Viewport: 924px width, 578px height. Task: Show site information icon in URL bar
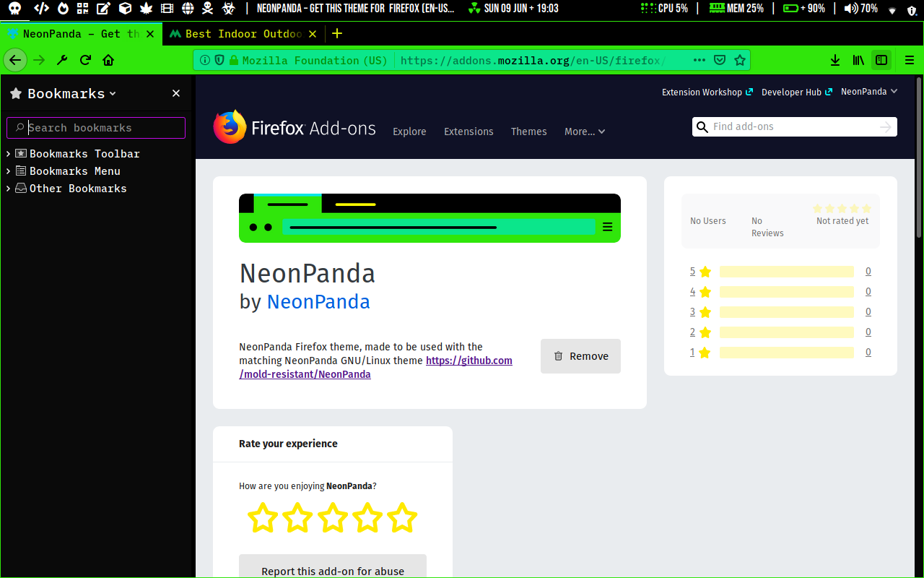(205, 60)
